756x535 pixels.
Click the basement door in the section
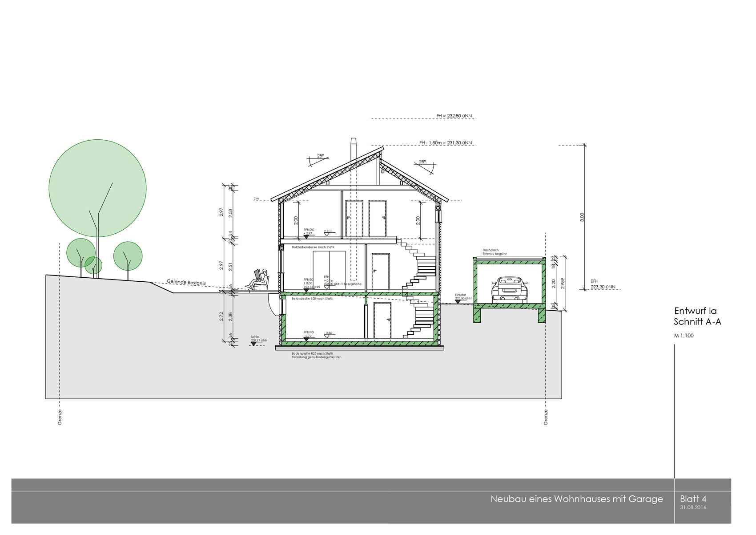point(382,320)
